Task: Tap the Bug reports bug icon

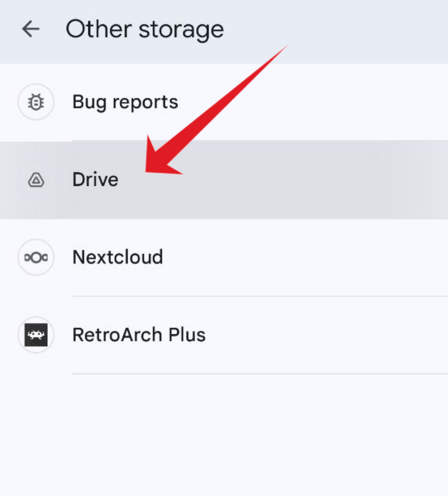Action: [36, 102]
